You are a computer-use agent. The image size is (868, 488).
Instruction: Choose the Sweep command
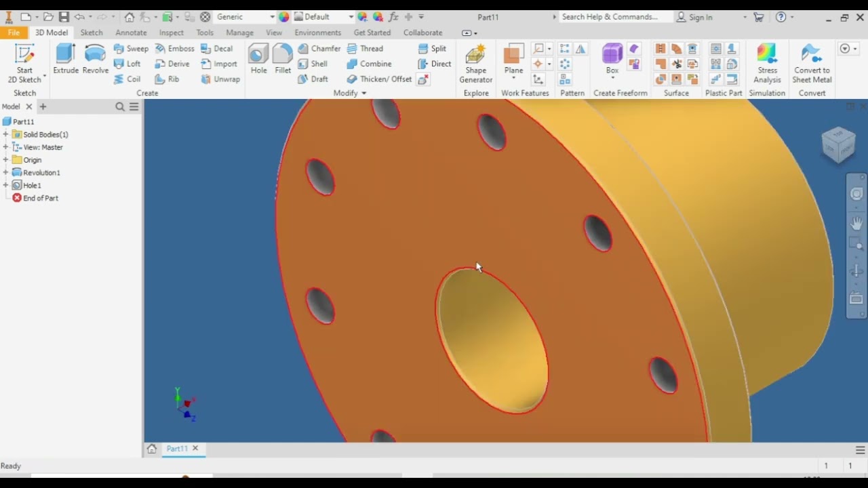pos(131,49)
